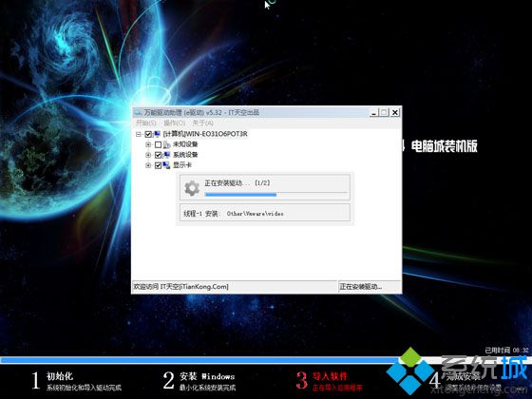The width and height of the screenshot is (532, 399).
Task: Click the app icon in title bar
Action: point(138,113)
